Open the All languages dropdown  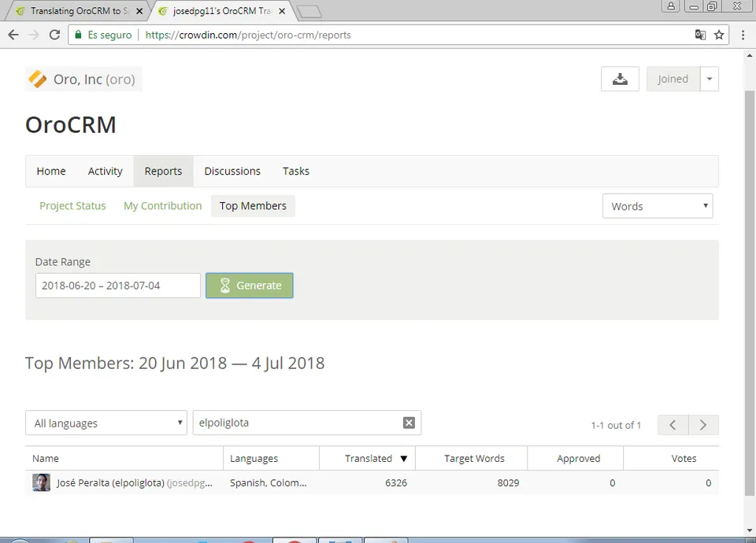tap(106, 423)
